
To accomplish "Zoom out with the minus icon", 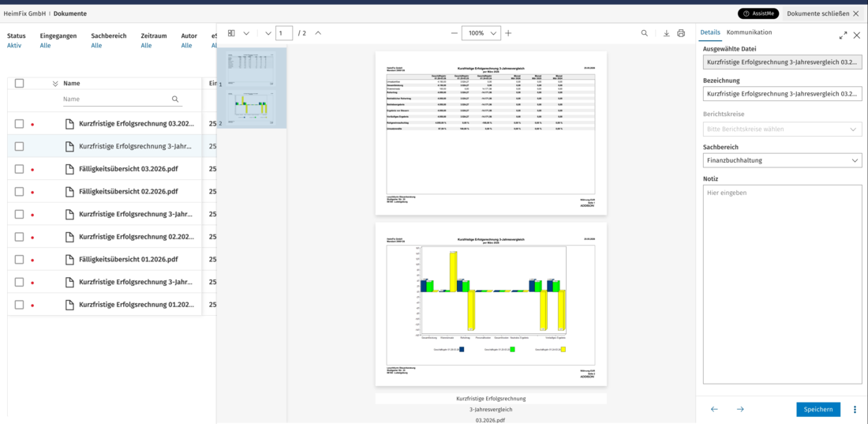I will pyautogui.click(x=455, y=33).
